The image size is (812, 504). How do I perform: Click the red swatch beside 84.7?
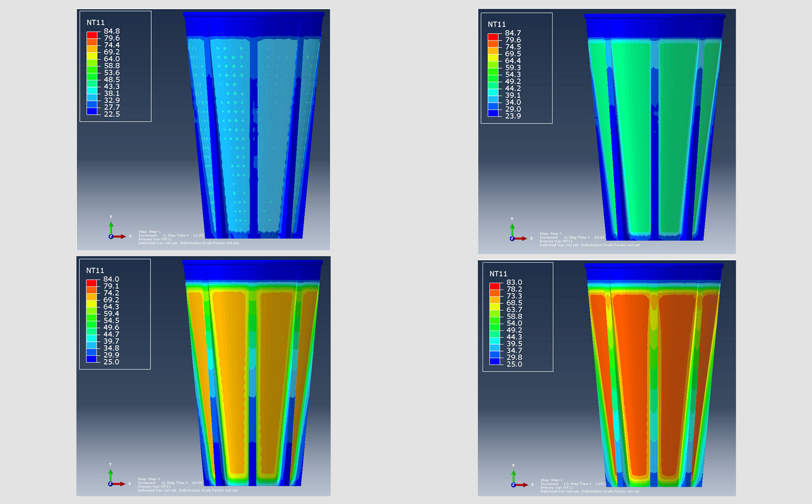pos(493,37)
